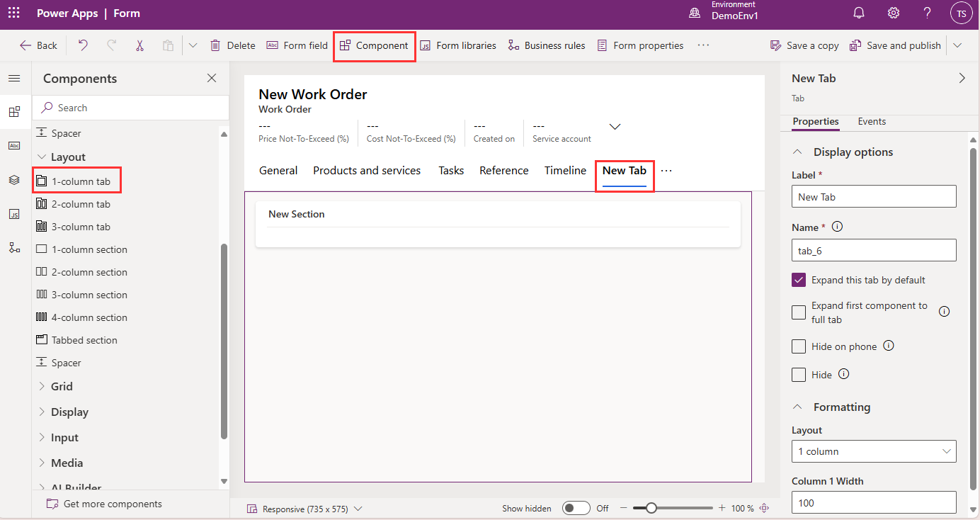Click Save and publish
Screen dimensions: 980x520
[895, 45]
